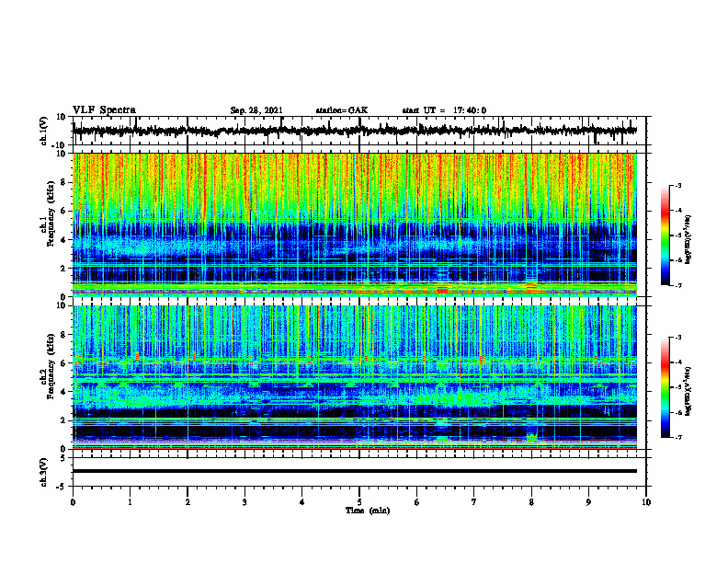Click the ch.3 flat black voltage trace

pos(354,471)
